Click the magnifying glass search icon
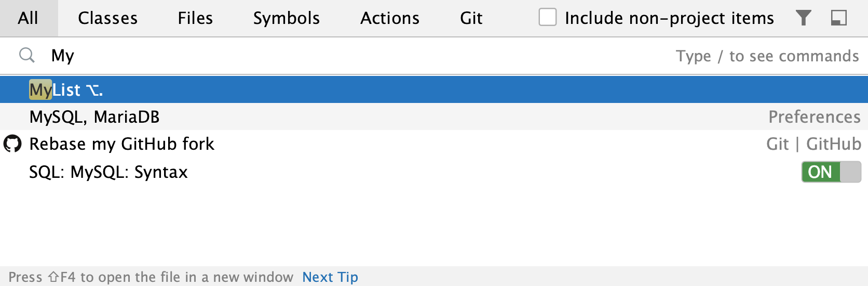Image resolution: width=868 pixels, height=286 pixels. coord(27,55)
